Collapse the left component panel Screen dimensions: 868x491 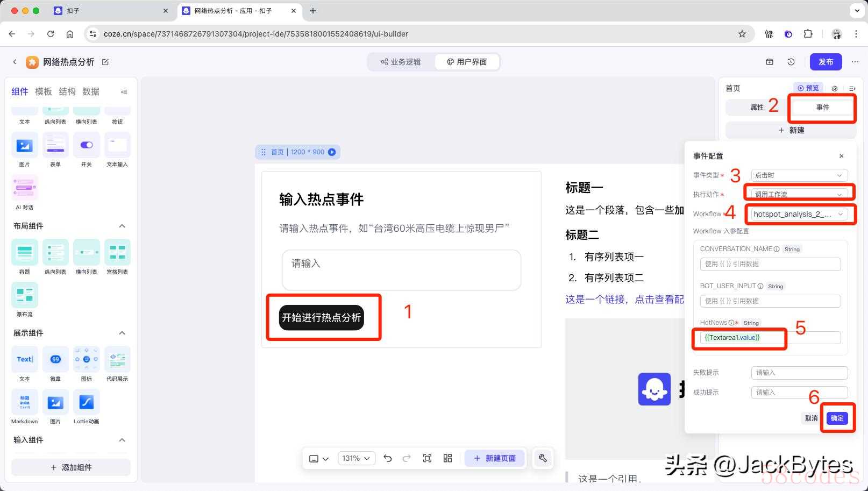[x=124, y=92]
